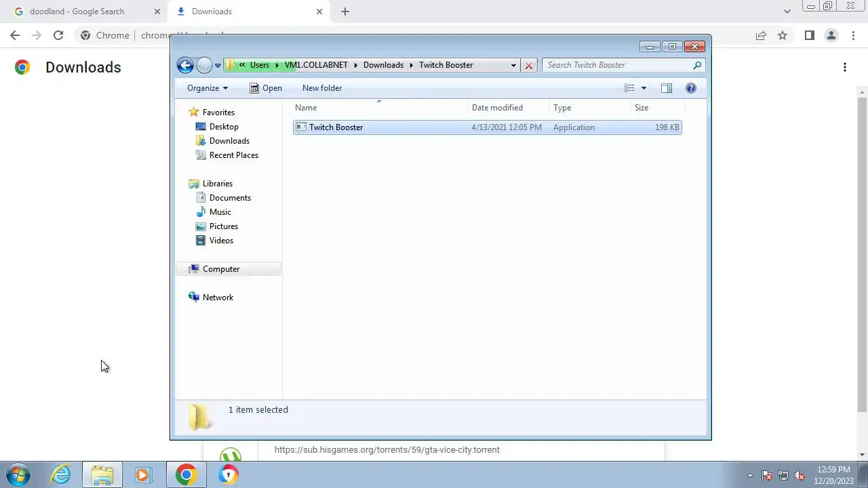Open the Music library
The width and height of the screenshot is (868, 488).
(220, 212)
